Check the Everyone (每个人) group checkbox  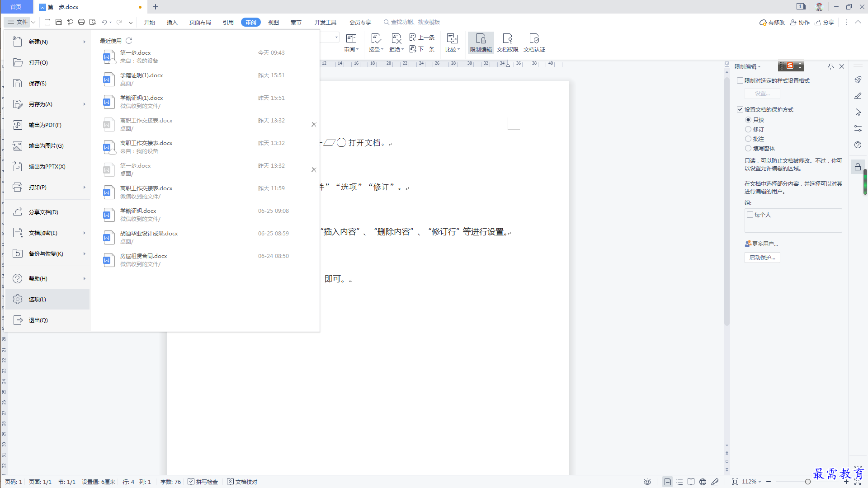(750, 215)
